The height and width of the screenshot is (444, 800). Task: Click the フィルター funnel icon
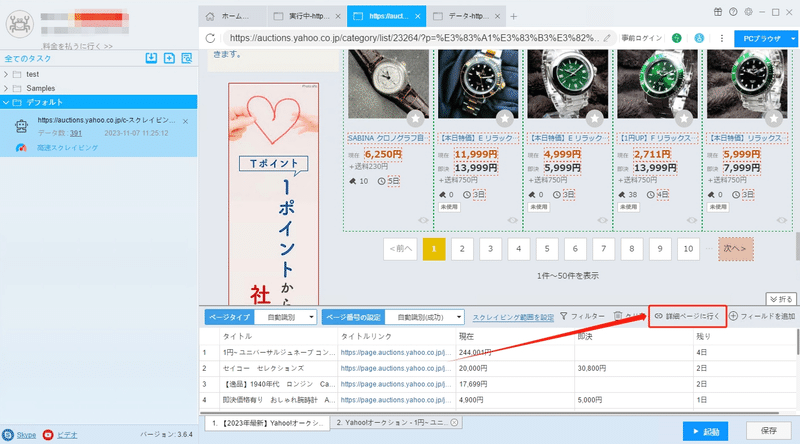click(x=563, y=316)
